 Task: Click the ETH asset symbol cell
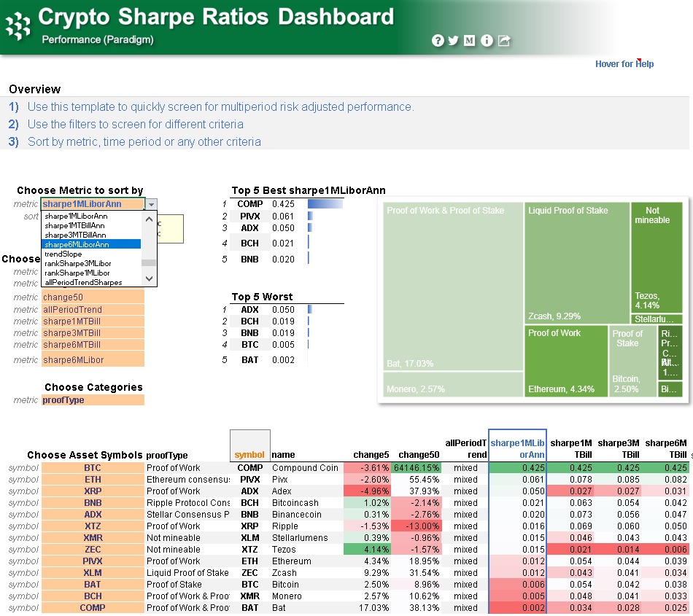[93, 480]
